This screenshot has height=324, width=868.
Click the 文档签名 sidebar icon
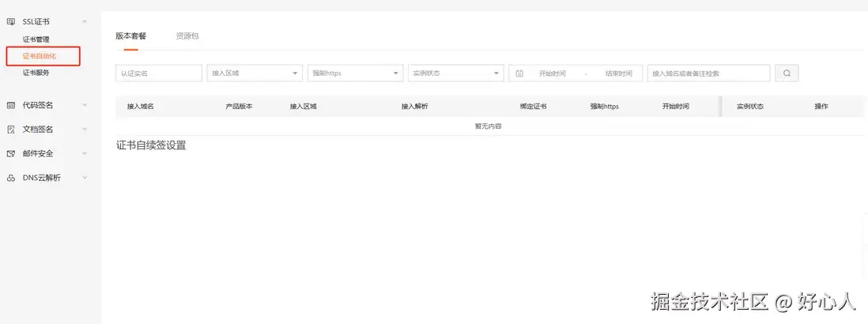(10, 130)
